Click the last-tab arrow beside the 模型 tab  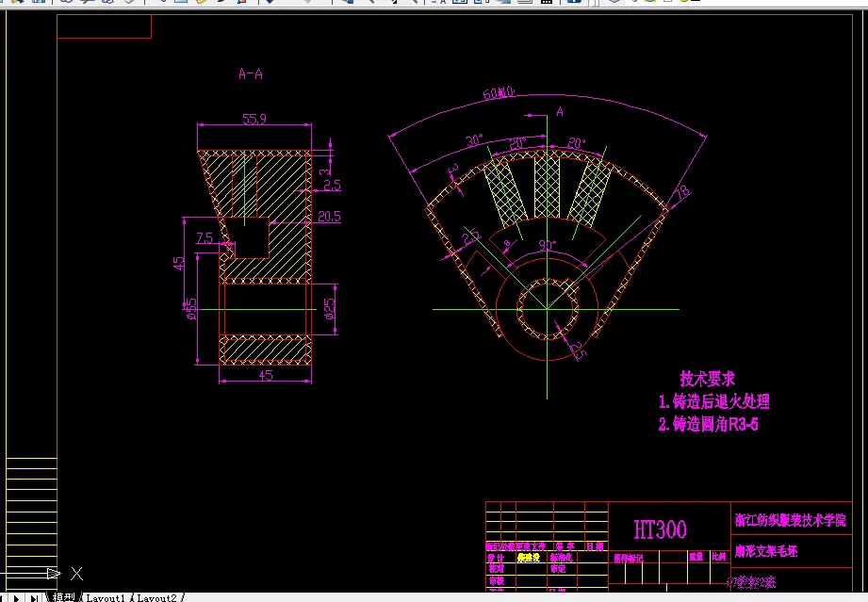tap(34, 598)
